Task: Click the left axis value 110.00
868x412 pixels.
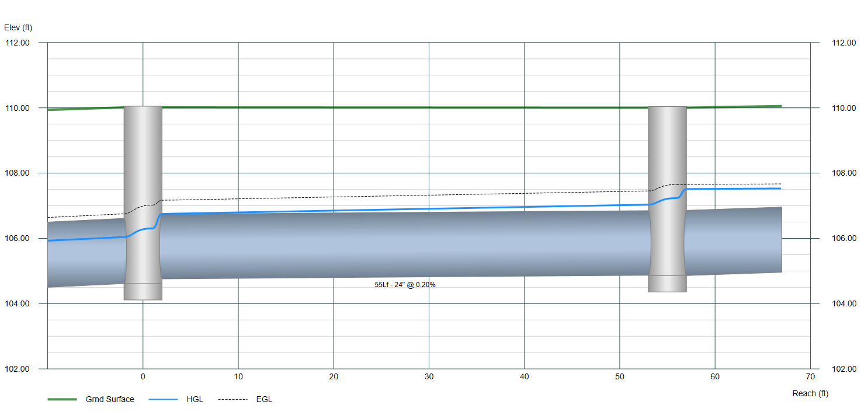Action: [x=18, y=108]
